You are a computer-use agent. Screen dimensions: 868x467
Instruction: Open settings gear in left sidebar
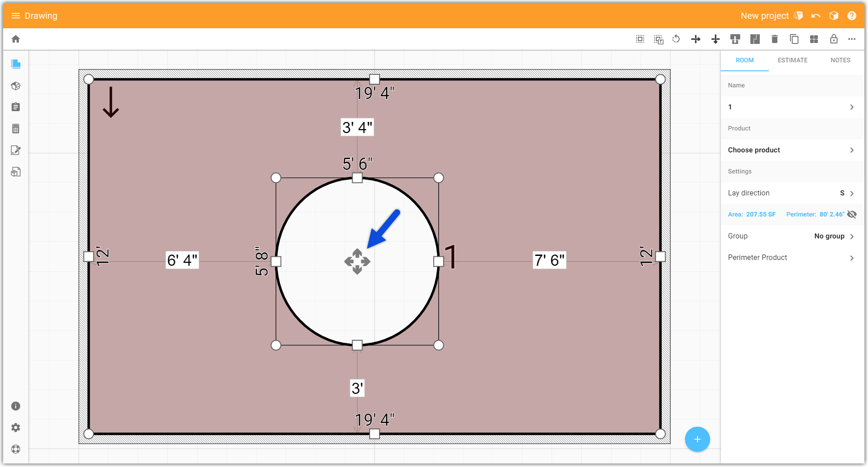(16, 428)
